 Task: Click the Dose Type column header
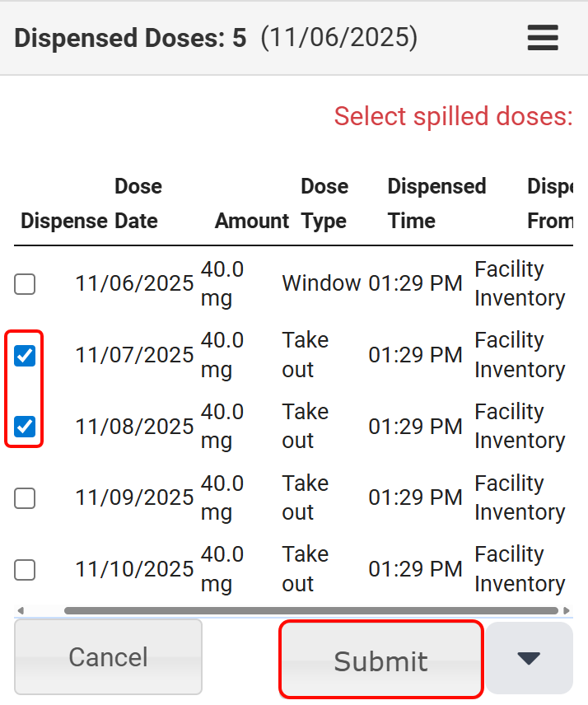tap(324, 203)
